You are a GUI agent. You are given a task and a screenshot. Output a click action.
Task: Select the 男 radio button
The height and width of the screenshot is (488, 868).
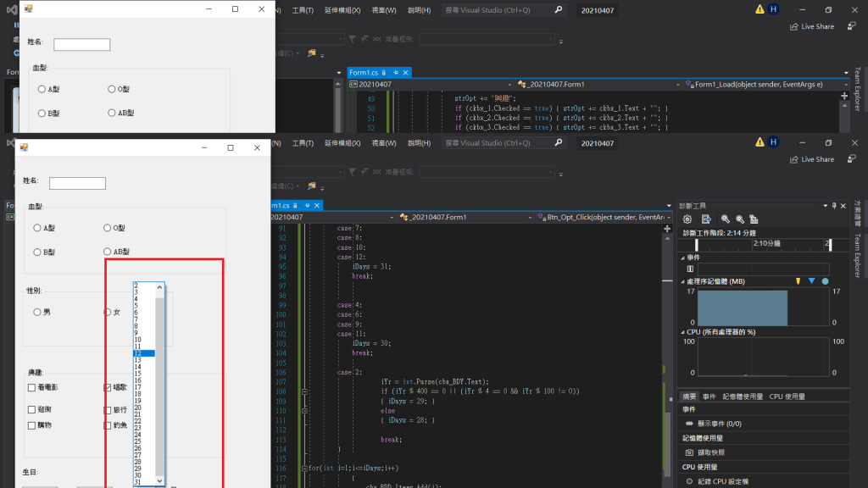[37, 312]
